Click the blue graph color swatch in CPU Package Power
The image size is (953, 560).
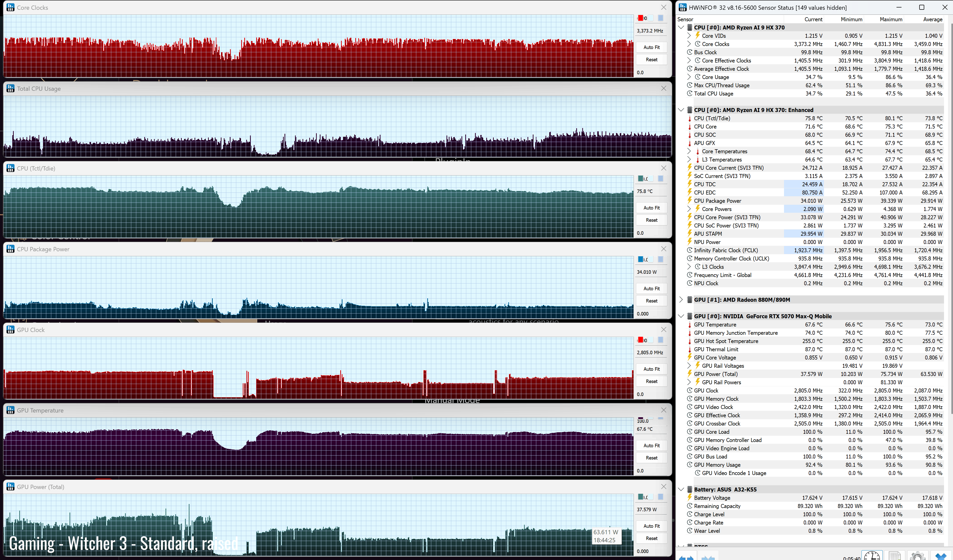[641, 259]
